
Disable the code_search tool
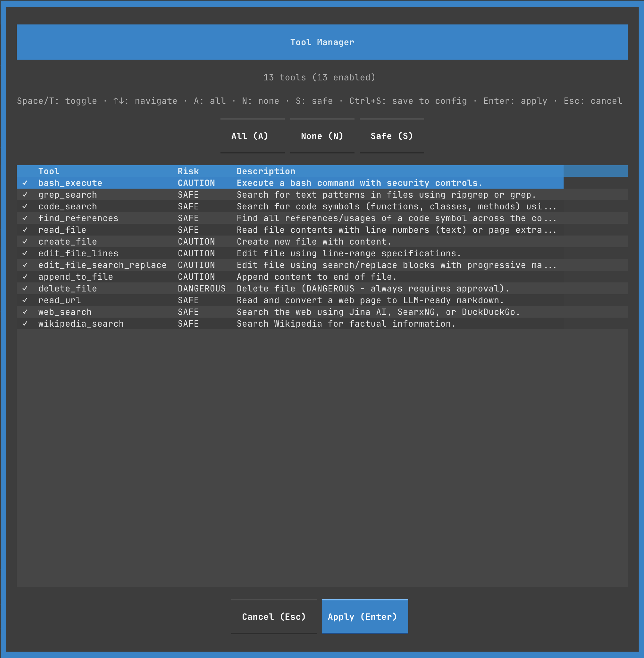click(x=25, y=206)
